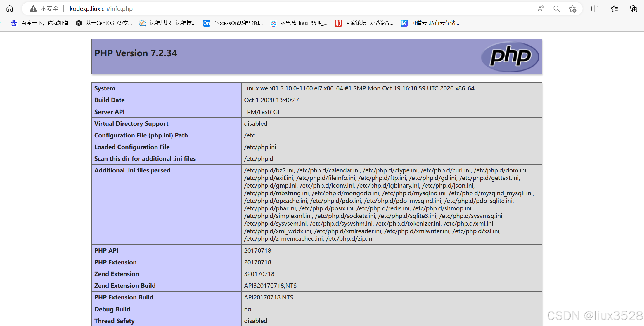Open the ProcessOn mind map bookmark
The height and width of the screenshot is (326, 644).
pos(233,23)
